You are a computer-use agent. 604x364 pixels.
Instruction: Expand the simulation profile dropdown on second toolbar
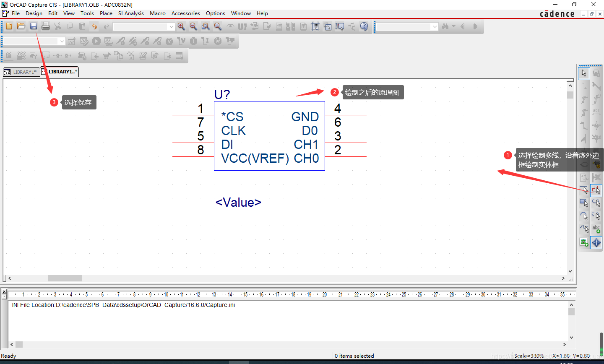[x=62, y=42]
